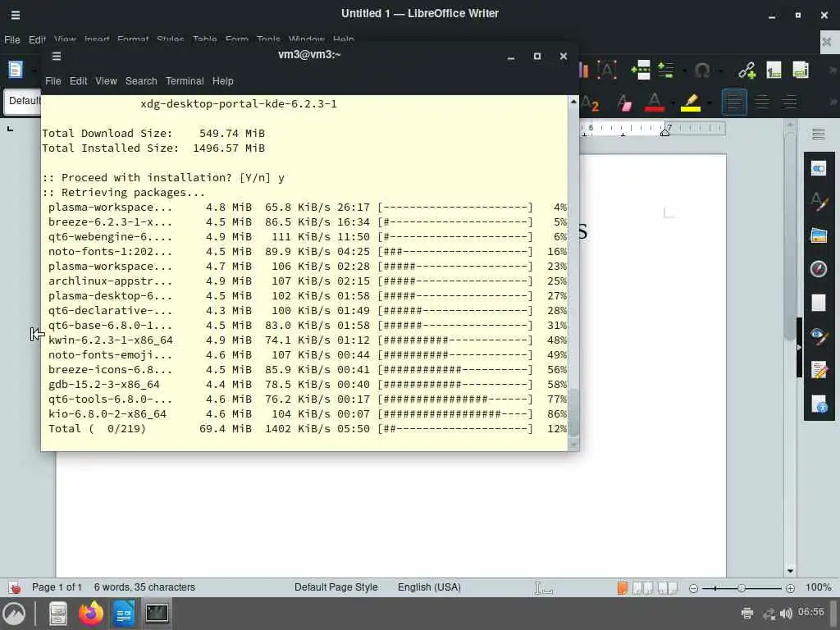Screen dimensions: 840x630
Task: Expand hidden items in the standard toolbar
Action: click(x=833, y=71)
